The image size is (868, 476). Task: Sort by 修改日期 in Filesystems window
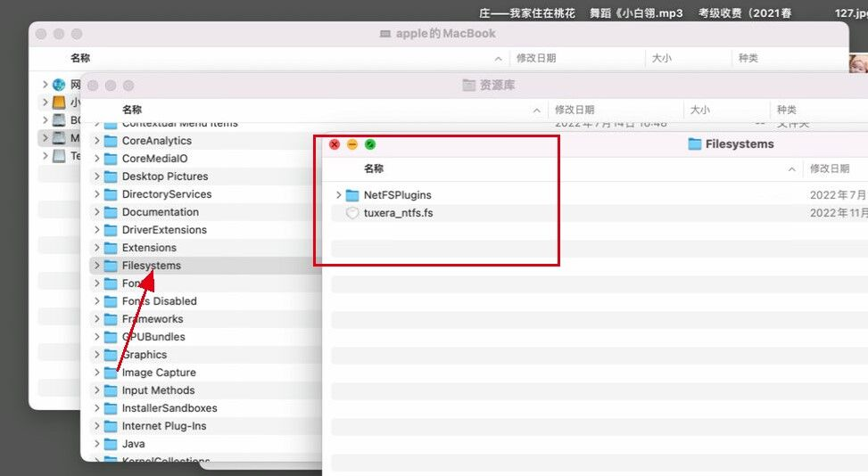[830, 168]
